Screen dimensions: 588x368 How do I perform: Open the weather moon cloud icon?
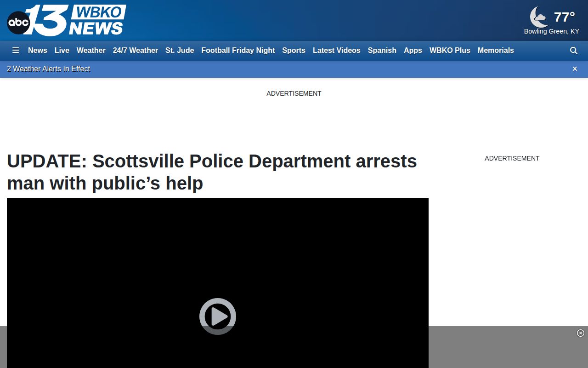pos(539,17)
